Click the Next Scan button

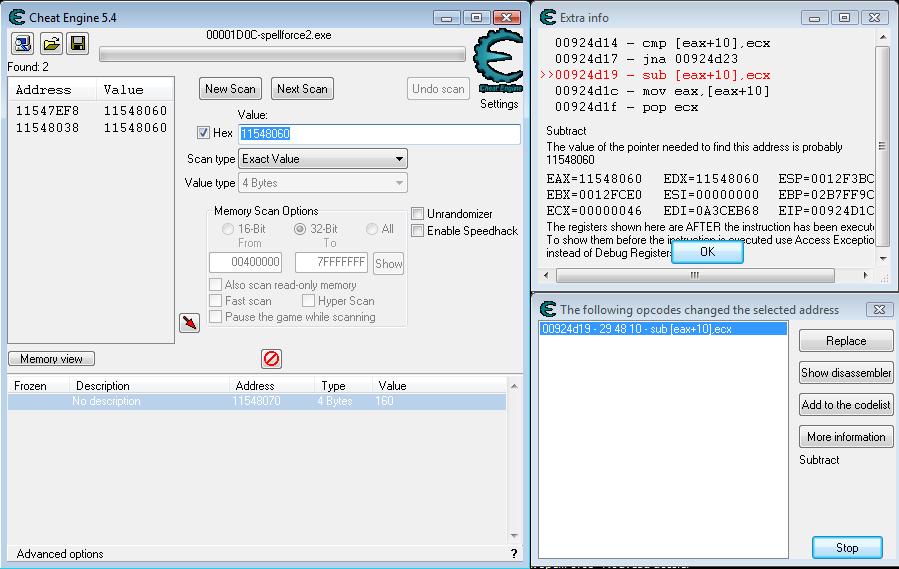(302, 89)
